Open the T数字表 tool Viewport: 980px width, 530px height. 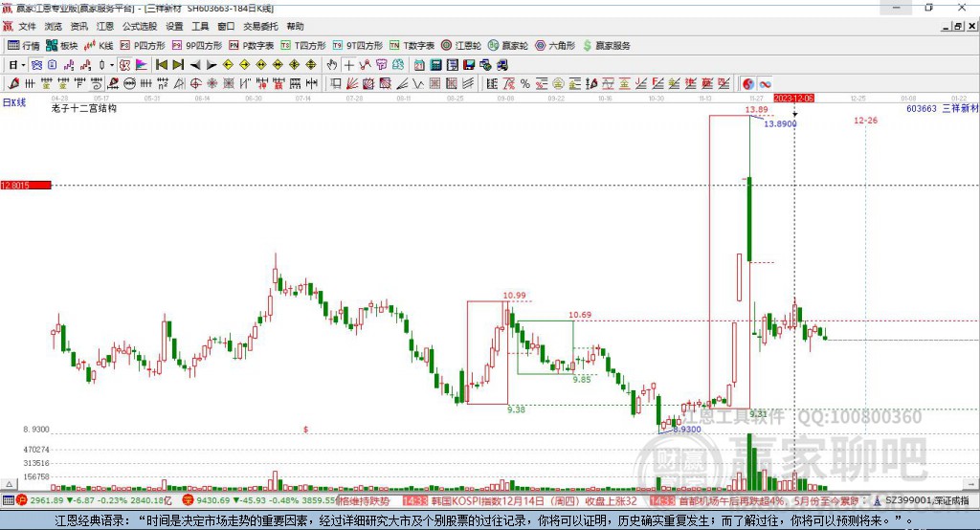(x=412, y=46)
